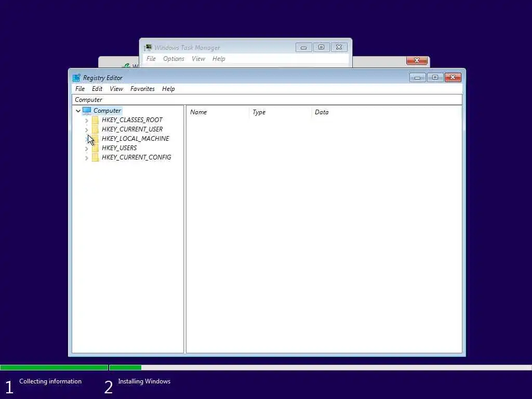Image resolution: width=532 pixels, height=399 pixels.
Task: Select the HKEY_USERS label
Action: pos(119,148)
